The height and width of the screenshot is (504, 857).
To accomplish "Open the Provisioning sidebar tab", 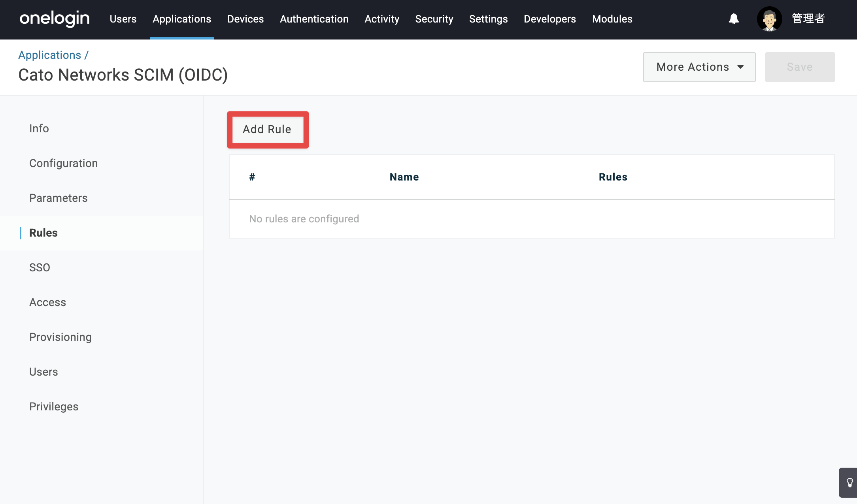I will point(60,337).
